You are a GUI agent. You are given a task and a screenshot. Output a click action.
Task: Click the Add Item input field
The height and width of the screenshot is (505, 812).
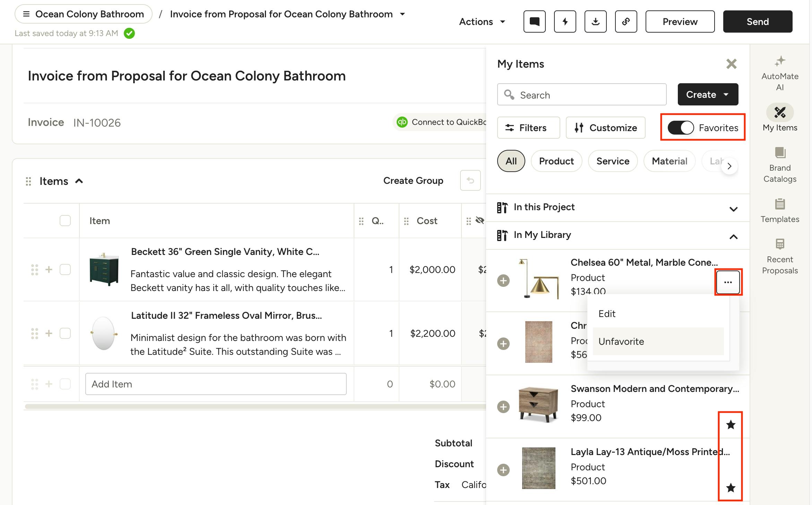[216, 384]
